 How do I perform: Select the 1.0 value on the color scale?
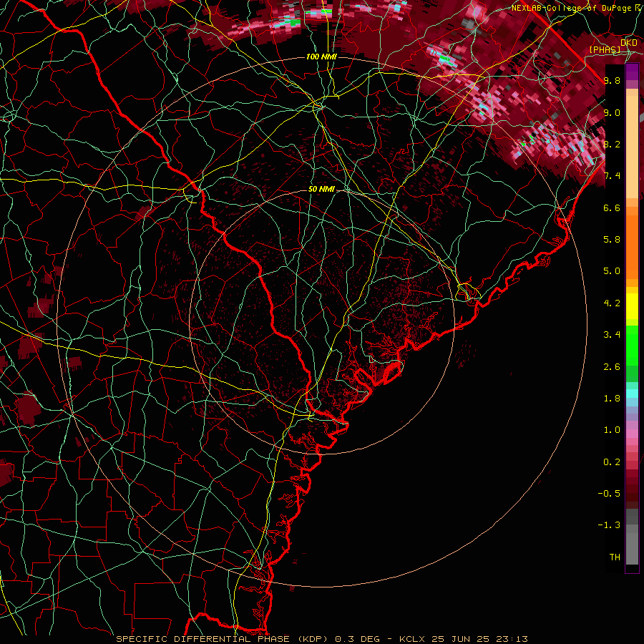612,430
